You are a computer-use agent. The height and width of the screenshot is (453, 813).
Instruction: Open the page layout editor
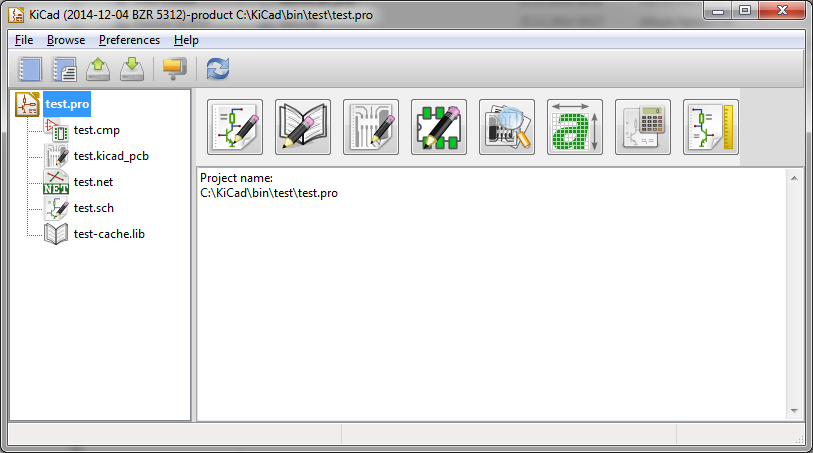[710, 127]
